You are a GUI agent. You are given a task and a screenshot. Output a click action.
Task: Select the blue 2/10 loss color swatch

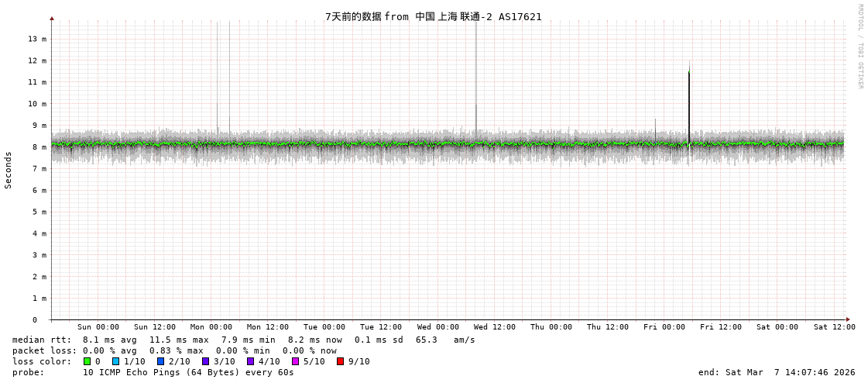(161, 361)
